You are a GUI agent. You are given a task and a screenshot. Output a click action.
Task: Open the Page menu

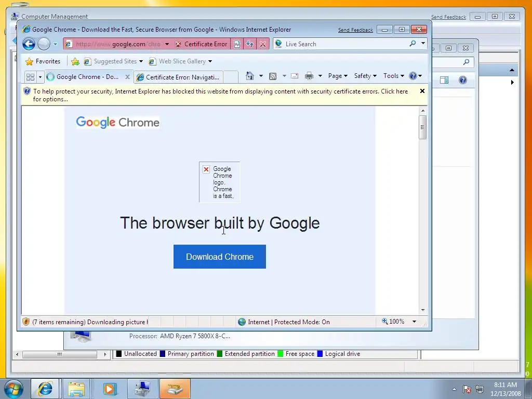pyautogui.click(x=338, y=76)
